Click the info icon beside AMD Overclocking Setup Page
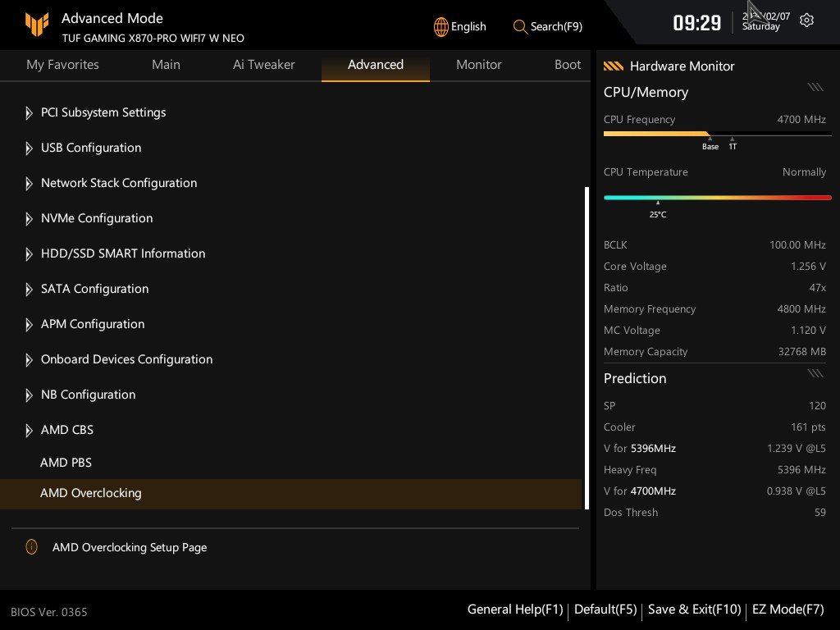Screen dimensions: 840x630 (31, 547)
